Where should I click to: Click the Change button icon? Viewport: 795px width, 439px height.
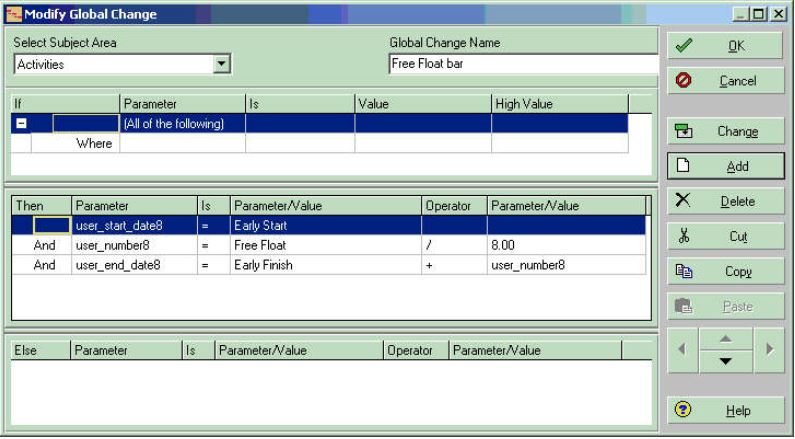[x=684, y=131]
